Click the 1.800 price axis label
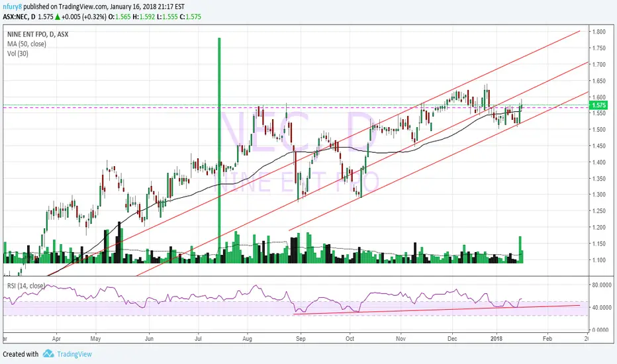 598,32
